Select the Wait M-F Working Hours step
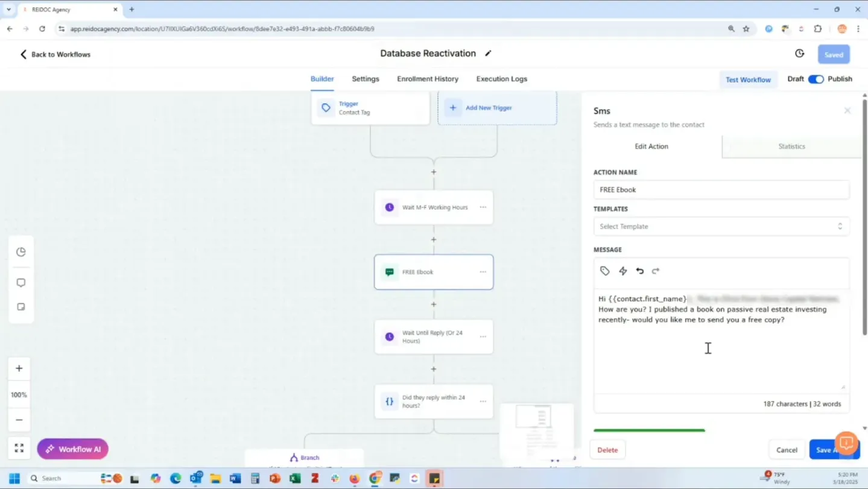 coord(434,207)
